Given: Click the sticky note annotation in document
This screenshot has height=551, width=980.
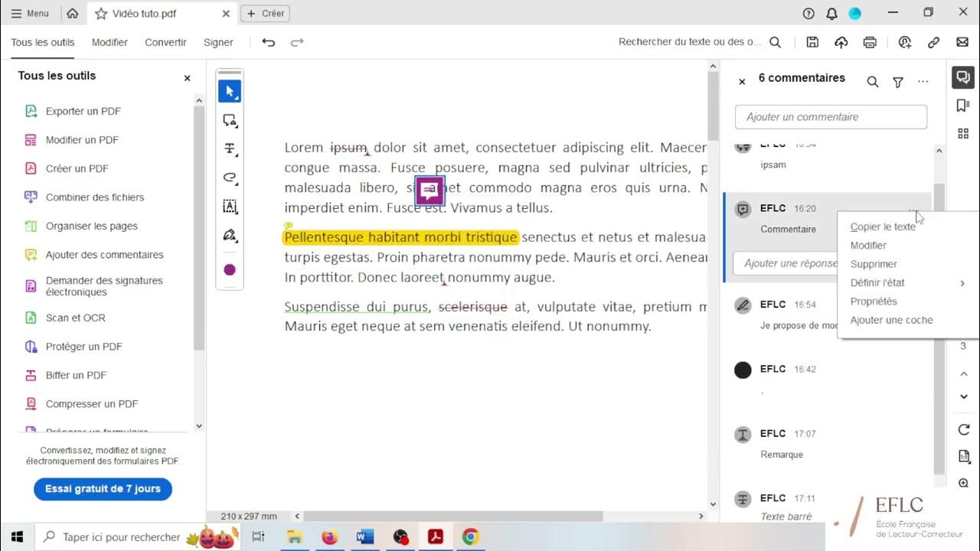Looking at the screenshot, I should tap(430, 191).
